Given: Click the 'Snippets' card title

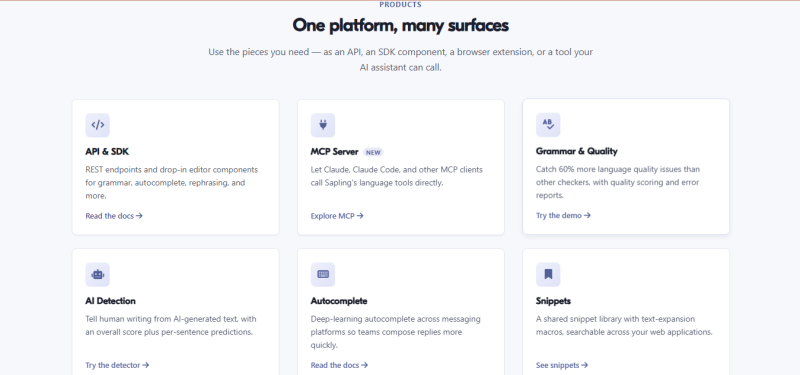Looking at the screenshot, I should click(554, 301).
